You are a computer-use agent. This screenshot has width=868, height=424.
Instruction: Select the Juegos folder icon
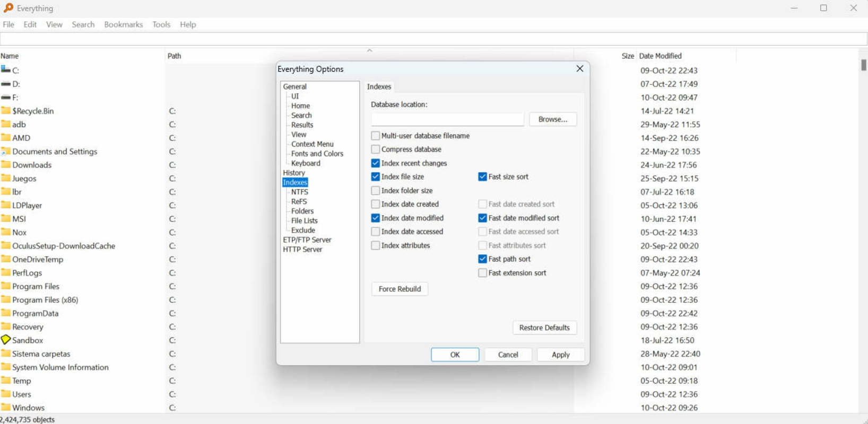pyautogui.click(x=6, y=178)
